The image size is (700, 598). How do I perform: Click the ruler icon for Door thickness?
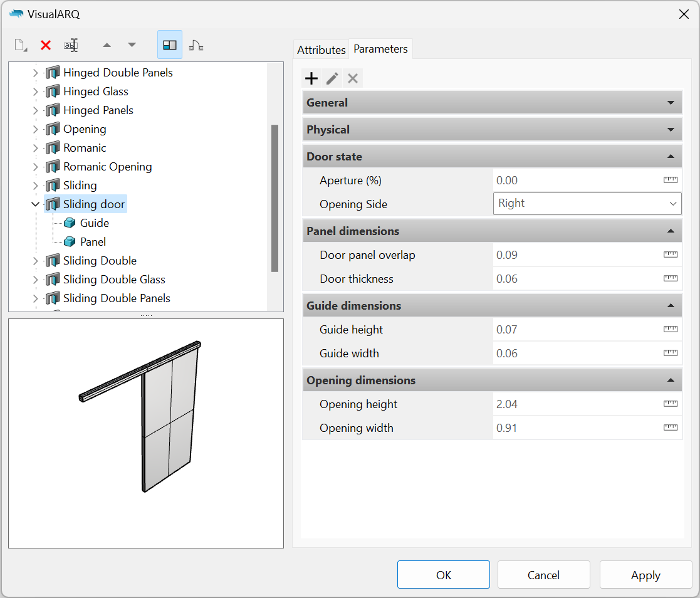click(670, 278)
